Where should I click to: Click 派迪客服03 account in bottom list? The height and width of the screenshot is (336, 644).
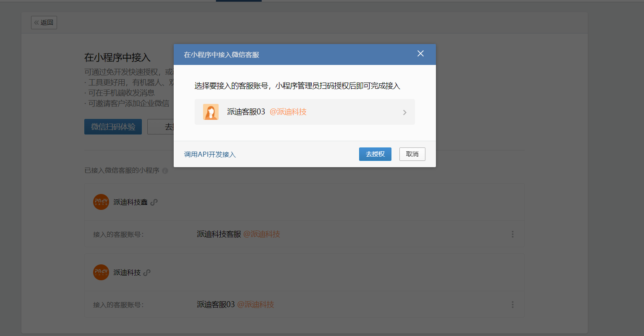point(216,305)
